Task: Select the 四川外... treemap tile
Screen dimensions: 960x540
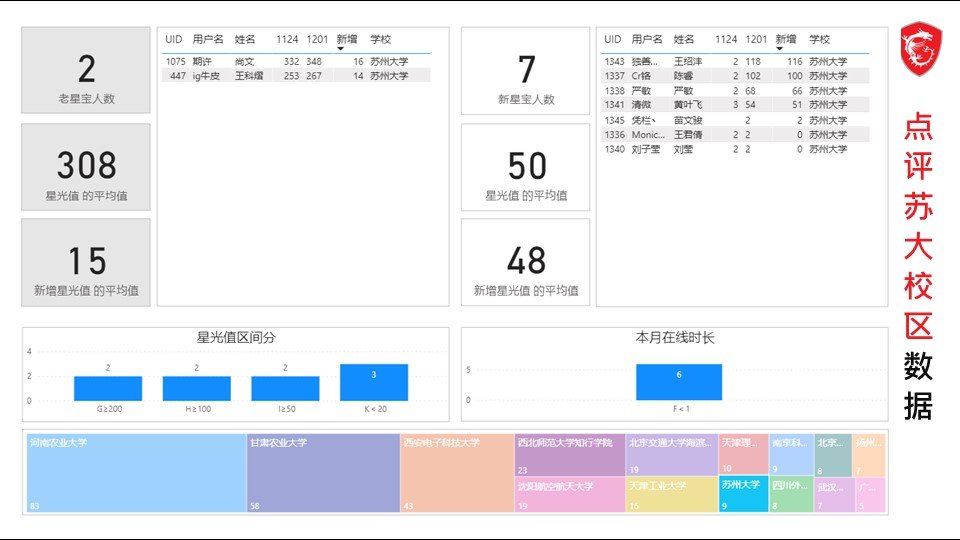Action: [791, 494]
